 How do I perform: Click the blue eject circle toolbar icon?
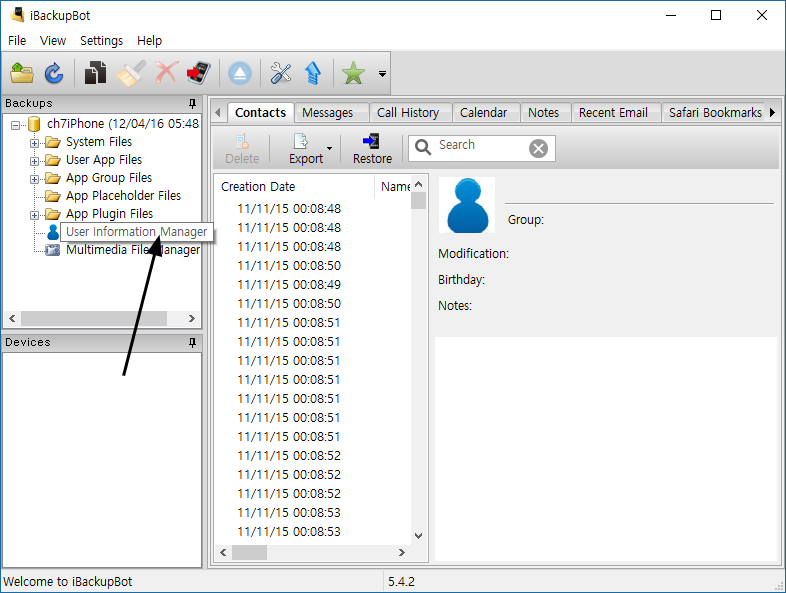pos(240,73)
